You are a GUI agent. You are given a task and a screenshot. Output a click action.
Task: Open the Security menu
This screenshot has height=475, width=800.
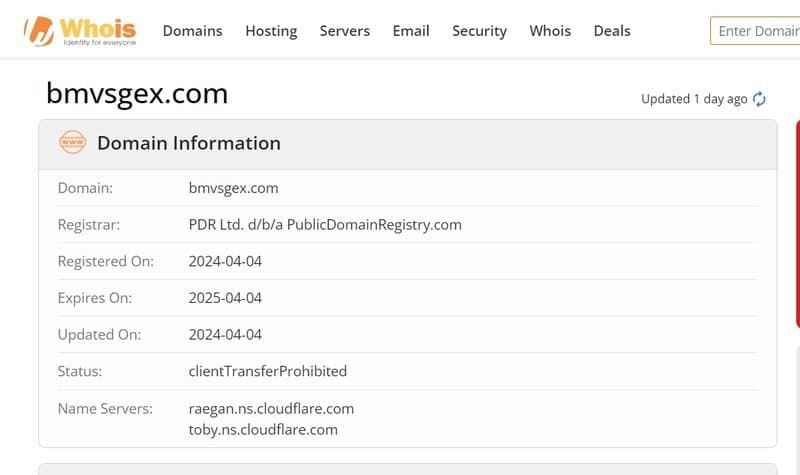click(479, 31)
